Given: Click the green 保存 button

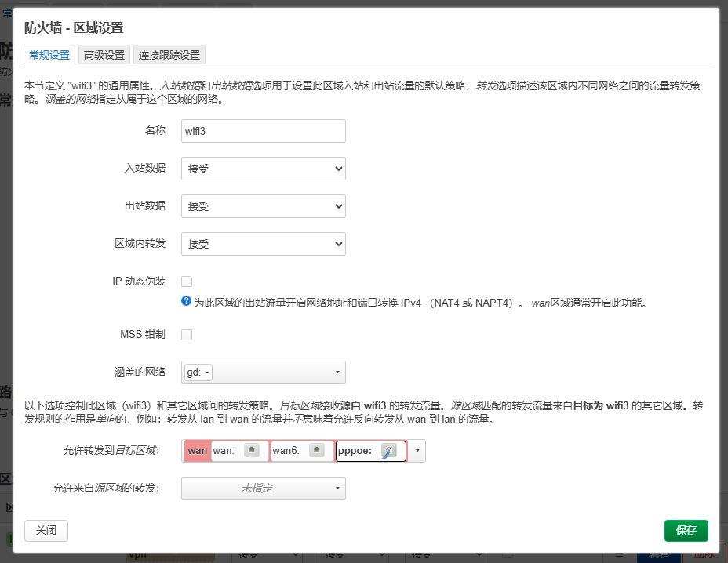Looking at the screenshot, I should 686,530.
